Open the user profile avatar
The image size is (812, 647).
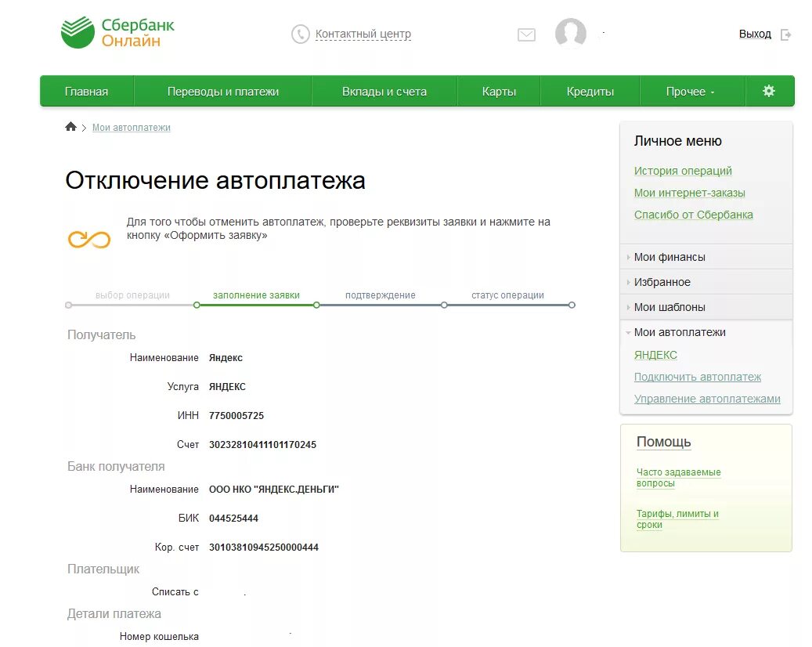(571, 33)
